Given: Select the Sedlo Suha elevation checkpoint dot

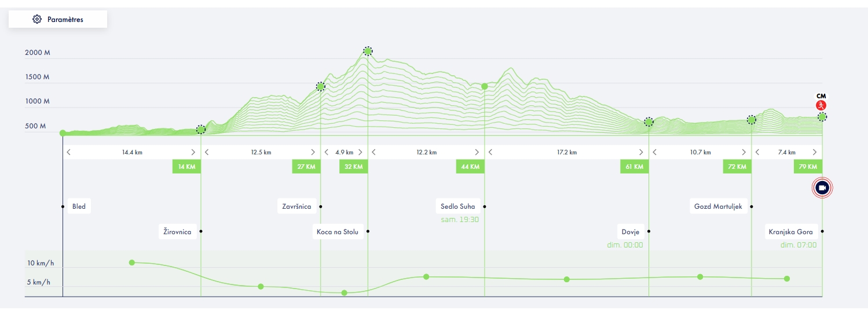Looking at the screenshot, I should click(x=485, y=86).
